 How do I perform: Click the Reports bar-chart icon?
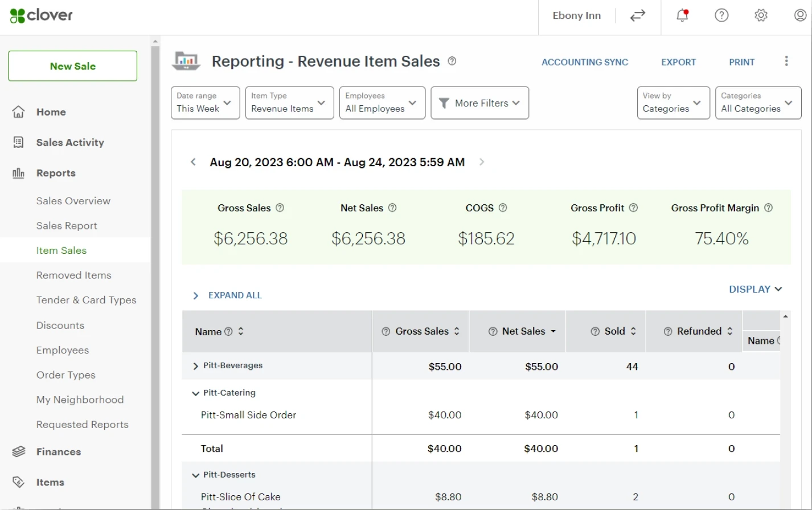(19, 173)
